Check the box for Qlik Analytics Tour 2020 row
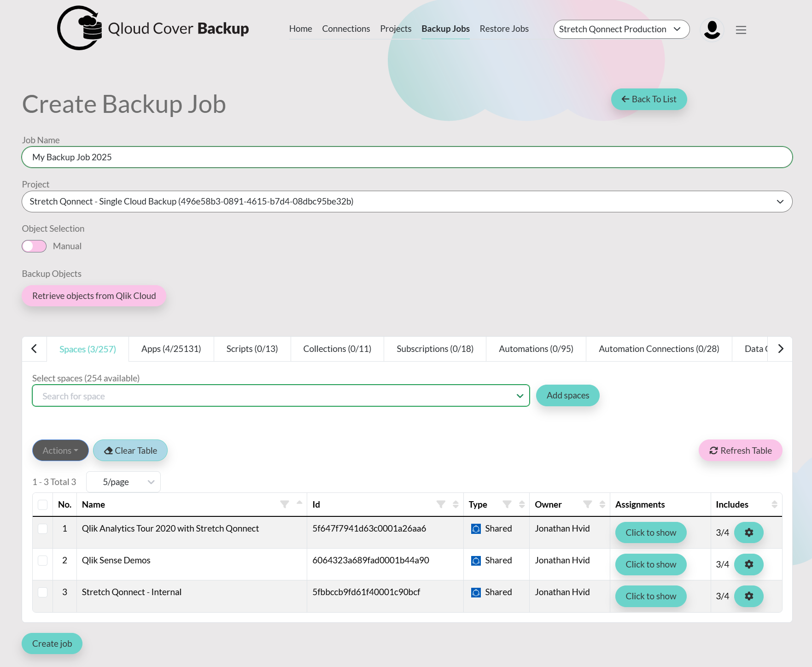This screenshot has height=667, width=812. pyautogui.click(x=43, y=529)
